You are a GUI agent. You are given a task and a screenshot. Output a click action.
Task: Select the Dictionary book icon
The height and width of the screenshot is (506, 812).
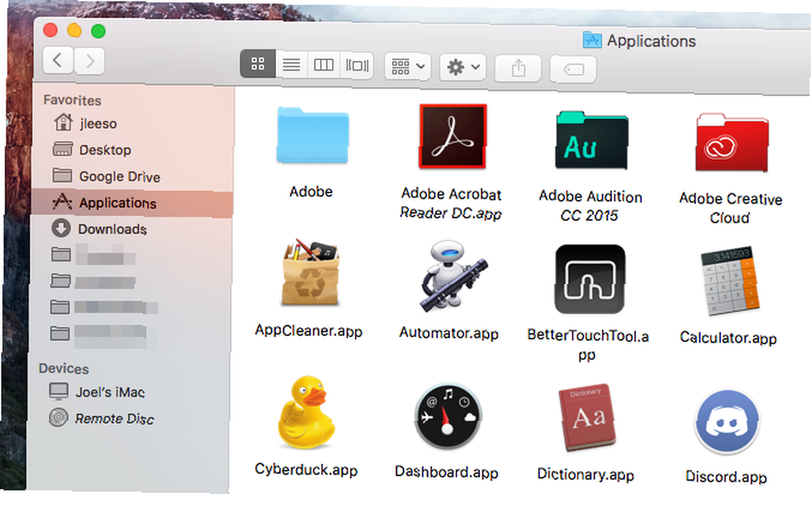pyautogui.click(x=587, y=417)
